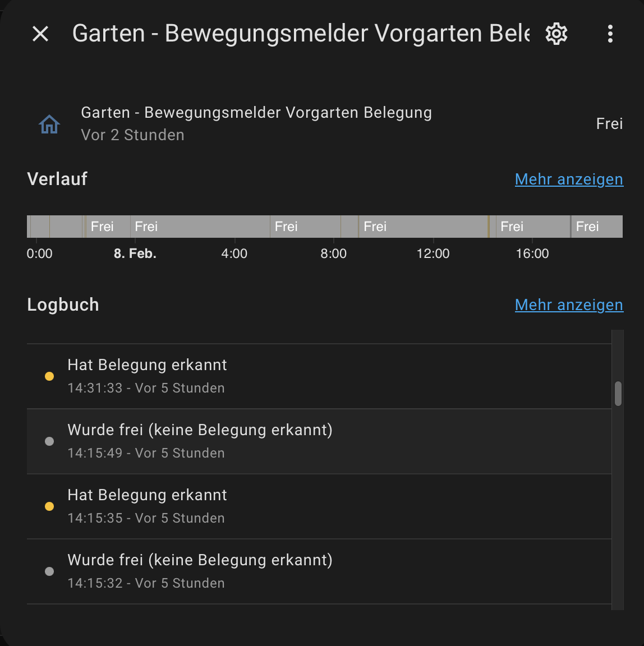
Task: Click the last 'Frei' timeline segment
Action: tap(597, 227)
